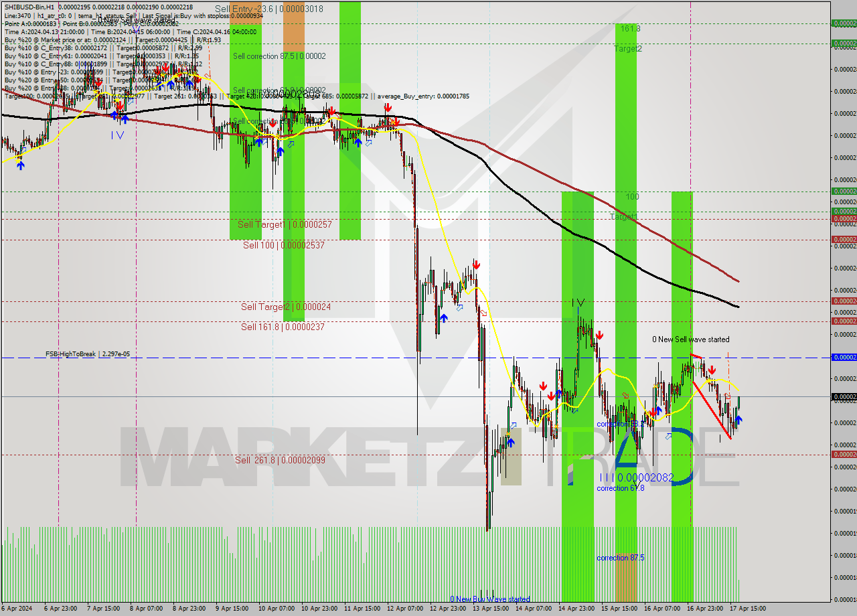Select the '9 Apr 15:00' time axis label

tap(231, 609)
